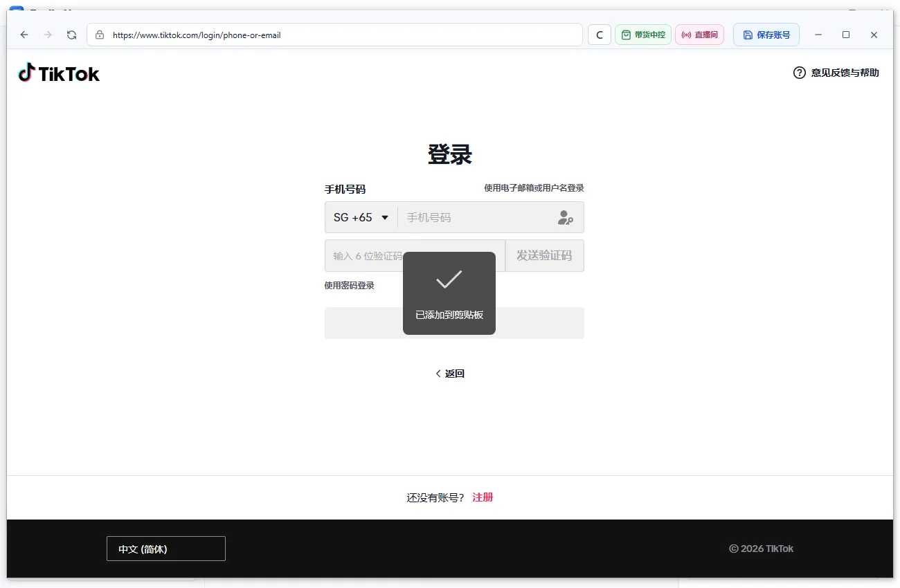The width and height of the screenshot is (900, 588).
Task: Click the contact key icon in phone field
Action: (566, 217)
